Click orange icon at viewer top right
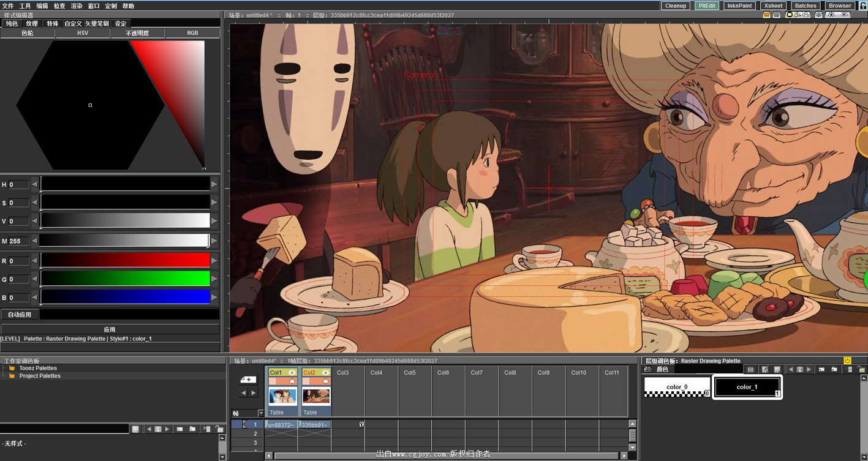The width and height of the screenshot is (868, 461). point(766,14)
